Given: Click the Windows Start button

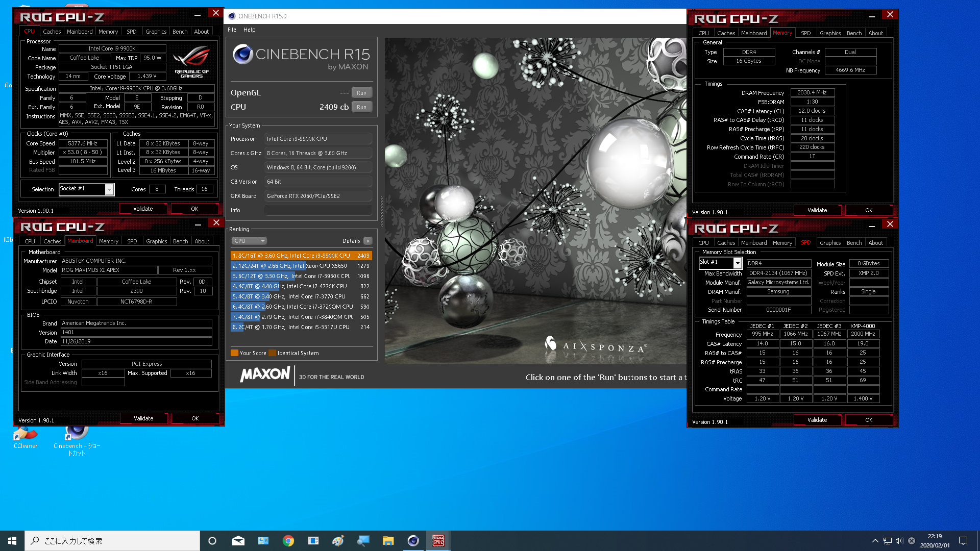Looking at the screenshot, I should click(12, 541).
